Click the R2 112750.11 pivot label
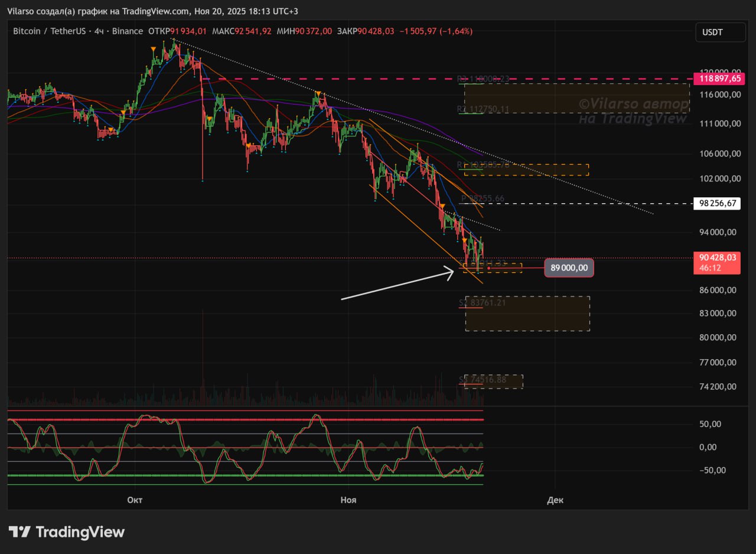 (x=483, y=109)
